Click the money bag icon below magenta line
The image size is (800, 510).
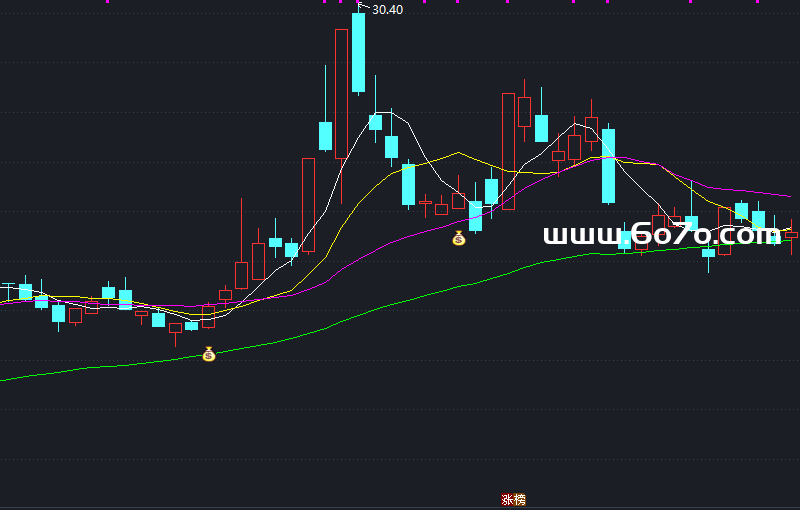459,238
